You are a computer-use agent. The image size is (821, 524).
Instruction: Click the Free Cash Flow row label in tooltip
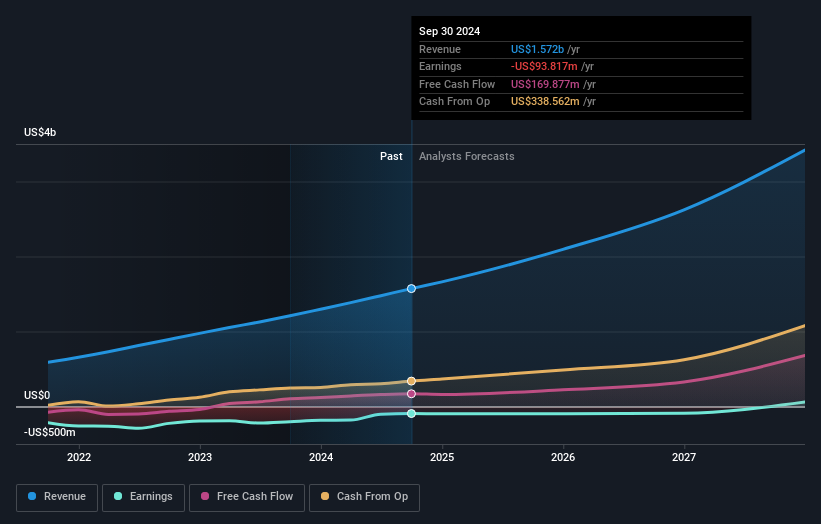457,84
